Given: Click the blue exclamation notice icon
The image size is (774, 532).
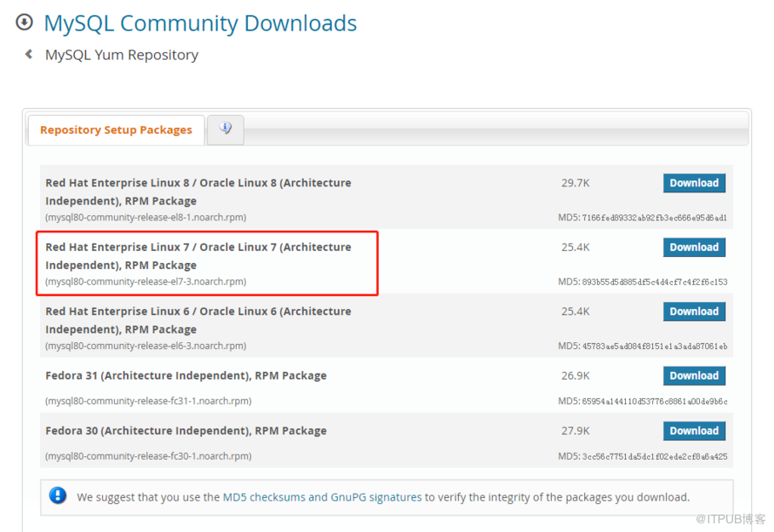Looking at the screenshot, I should 57,495.
